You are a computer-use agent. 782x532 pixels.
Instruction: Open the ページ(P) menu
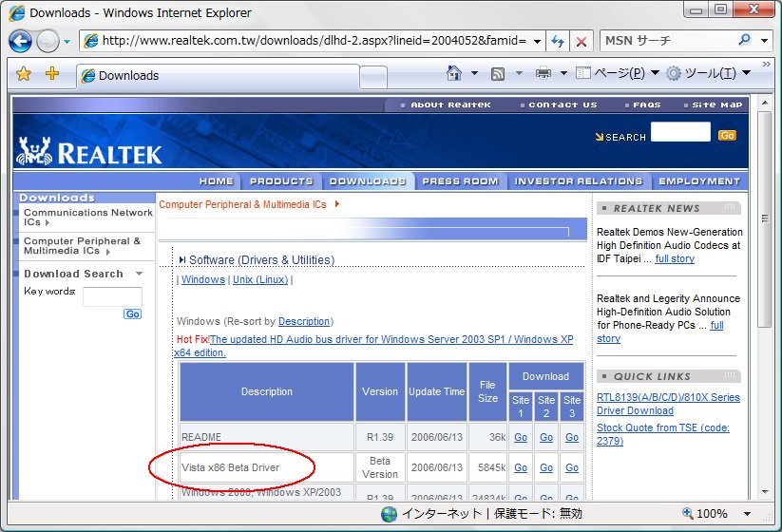coord(618,73)
